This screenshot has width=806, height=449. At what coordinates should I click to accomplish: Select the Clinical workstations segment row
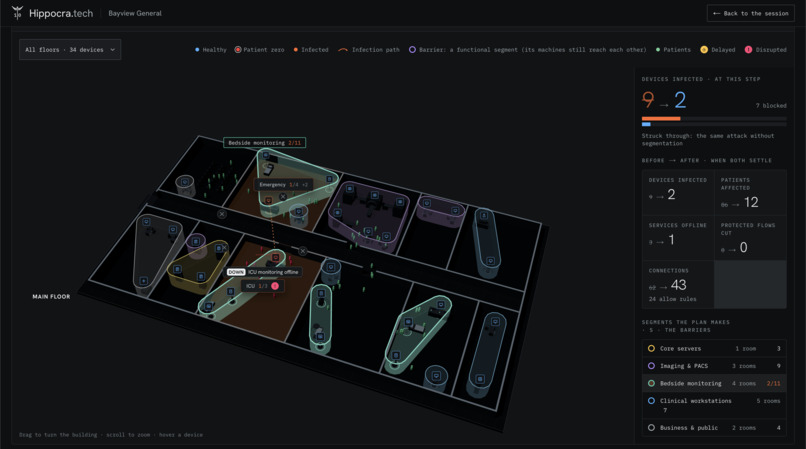click(x=714, y=405)
